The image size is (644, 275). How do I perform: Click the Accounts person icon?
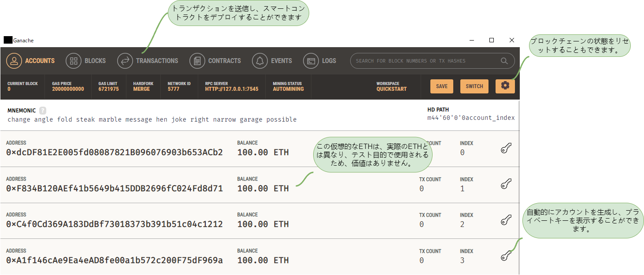[x=14, y=61]
